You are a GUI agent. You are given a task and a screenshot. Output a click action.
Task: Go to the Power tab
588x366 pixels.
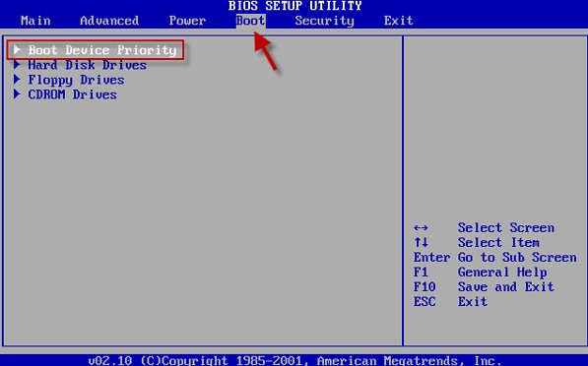[x=187, y=21]
